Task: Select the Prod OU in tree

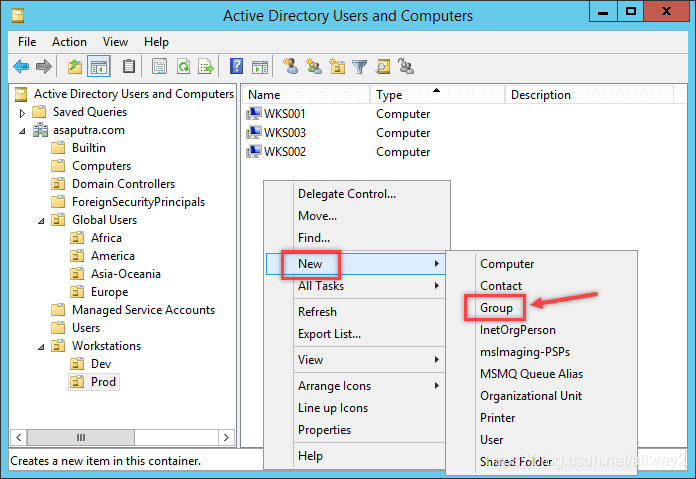Action: pos(103,382)
